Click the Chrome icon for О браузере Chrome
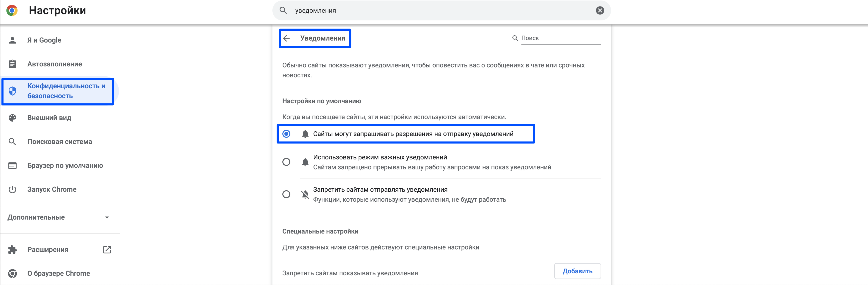 click(x=12, y=274)
